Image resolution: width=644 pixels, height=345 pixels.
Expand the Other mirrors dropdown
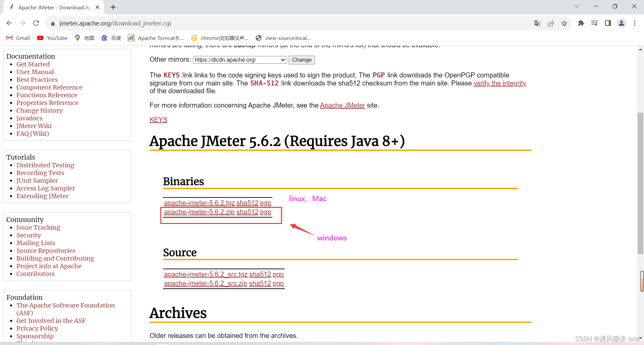240,60
